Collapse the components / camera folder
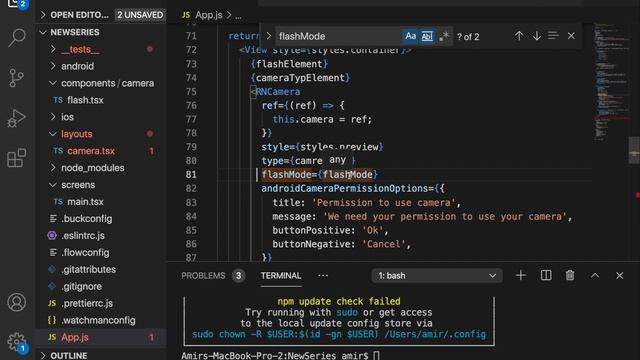This screenshot has width=640, height=360. point(102,83)
